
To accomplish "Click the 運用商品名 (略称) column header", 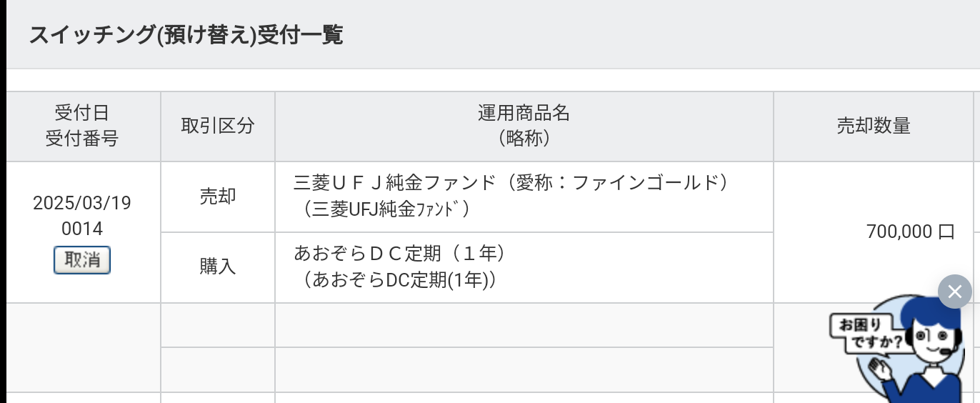I will 524,126.
